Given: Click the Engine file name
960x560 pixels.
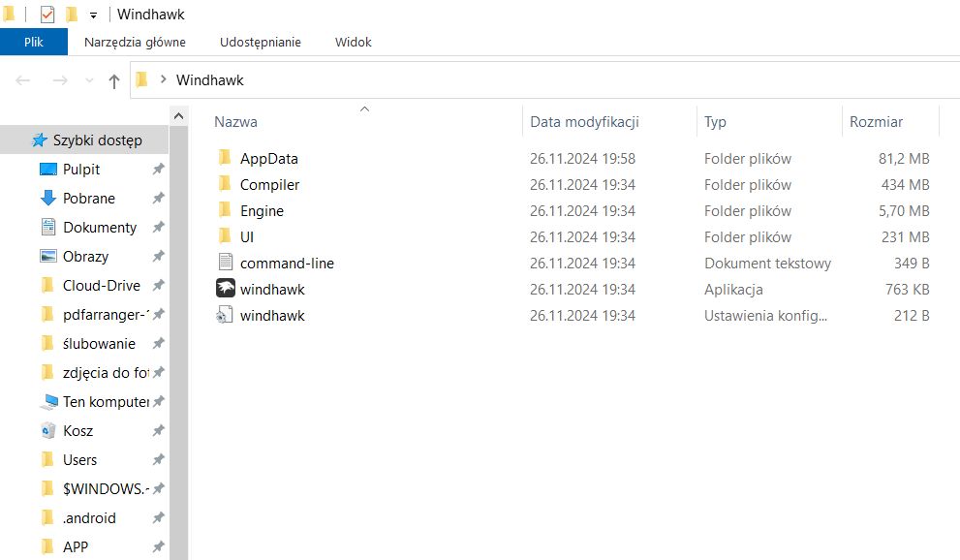Looking at the screenshot, I should [262, 211].
